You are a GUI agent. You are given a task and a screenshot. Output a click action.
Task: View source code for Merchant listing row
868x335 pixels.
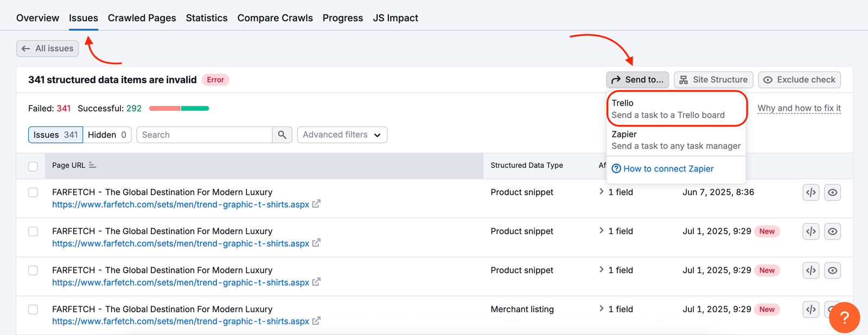point(811,309)
